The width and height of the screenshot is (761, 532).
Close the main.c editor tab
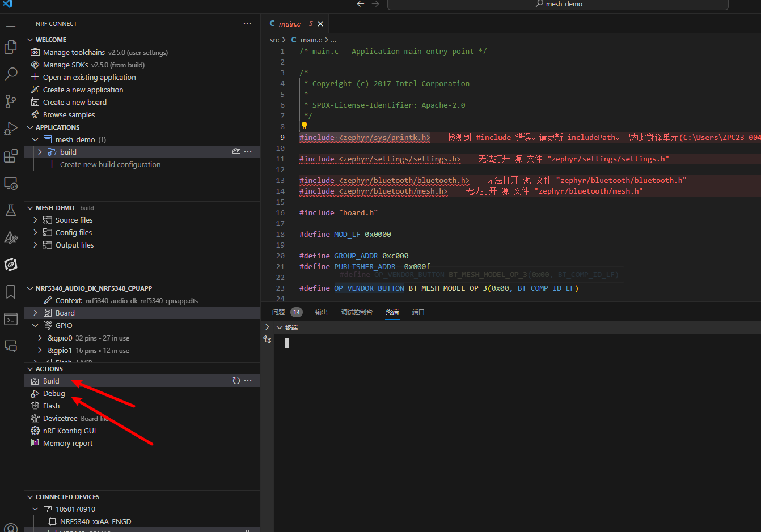click(x=320, y=24)
